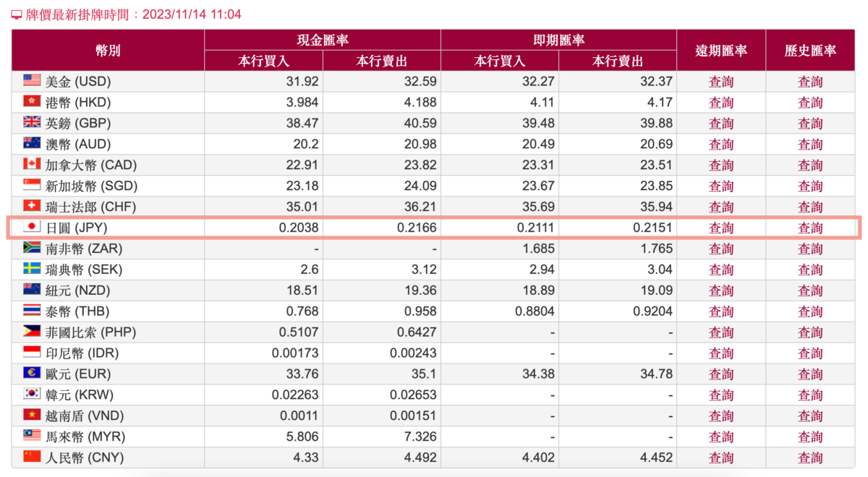Viewport: 868px width, 477px height.
Task: Open historical rate 查詢 for AUD
Action: (x=810, y=145)
